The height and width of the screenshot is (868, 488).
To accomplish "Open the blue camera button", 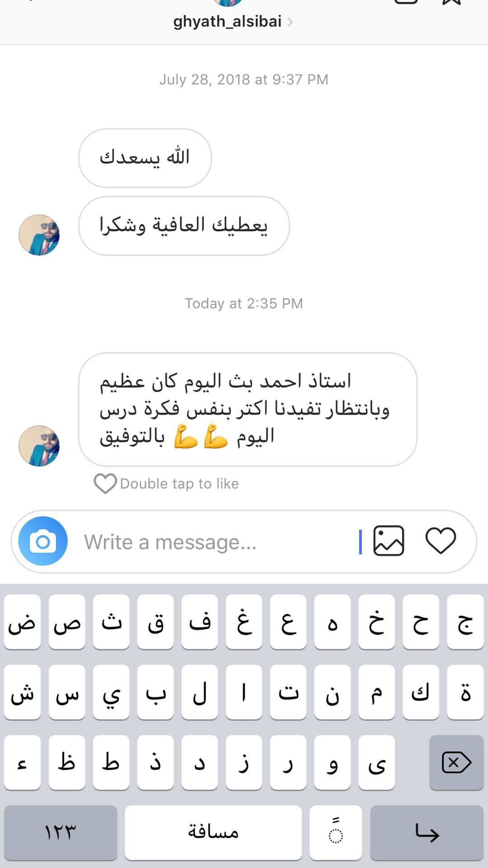I will (x=43, y=541).
